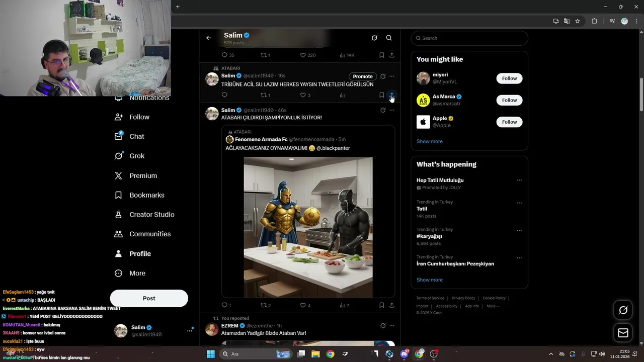Share the ATABARI ÇILDIRDI tweet
The height and width of the screenshot is (362, 644).
click(x=392, y=305)
